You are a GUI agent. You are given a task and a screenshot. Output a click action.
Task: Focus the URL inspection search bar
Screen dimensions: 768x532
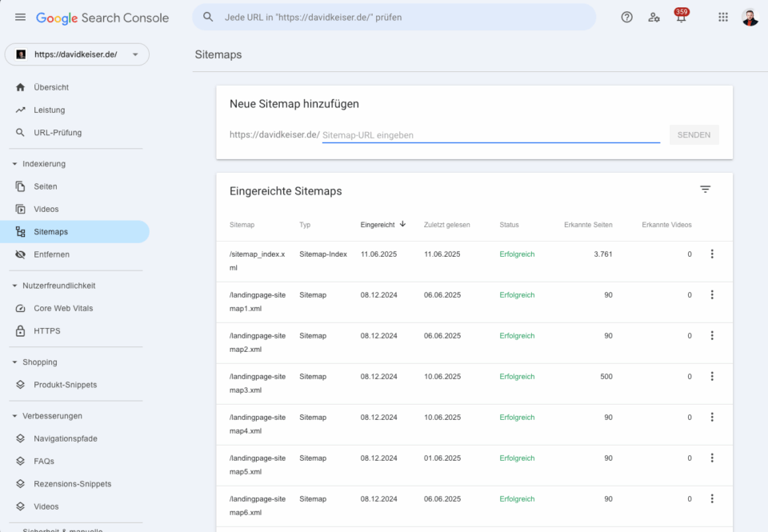point(394,18)
